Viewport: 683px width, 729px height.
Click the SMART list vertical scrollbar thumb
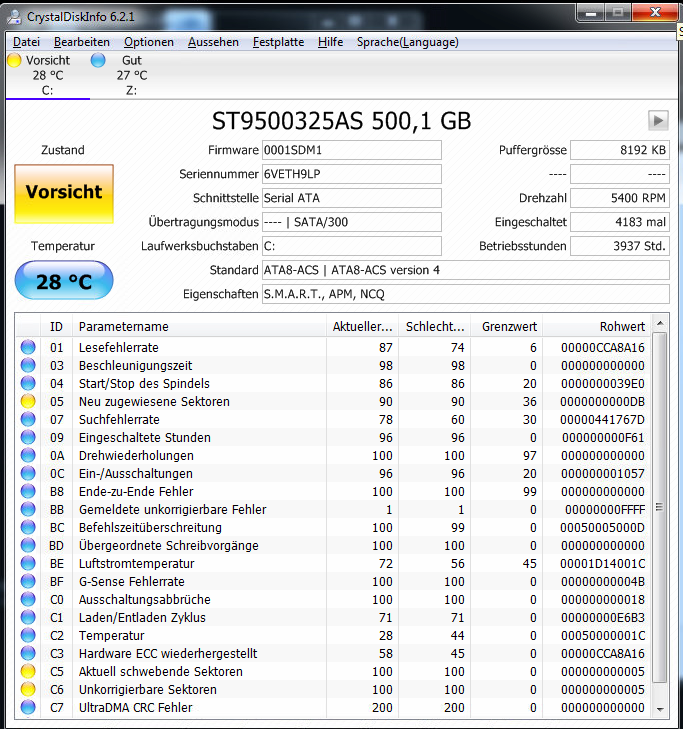point(660,507)
